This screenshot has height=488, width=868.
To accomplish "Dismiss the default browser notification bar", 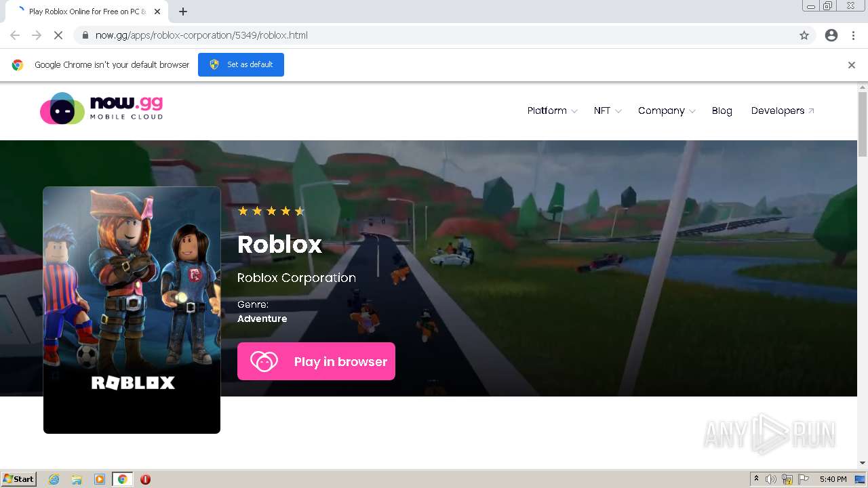I will tap(852, 65).
